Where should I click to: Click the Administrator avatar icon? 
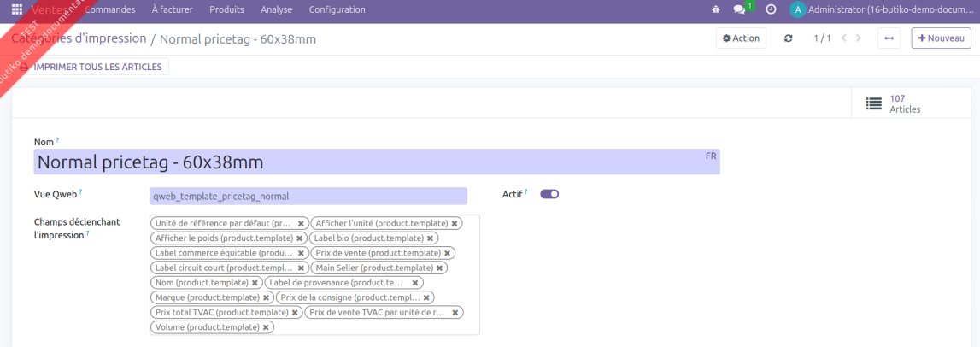point(797,9)
